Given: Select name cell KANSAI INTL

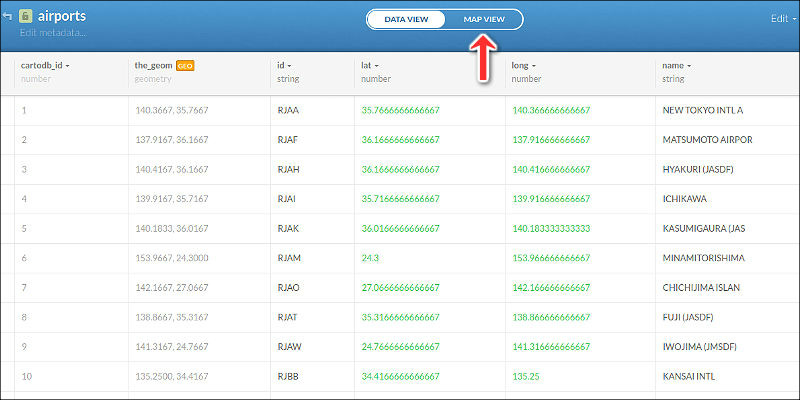Looking at the screenshot, I should (688, 377).
